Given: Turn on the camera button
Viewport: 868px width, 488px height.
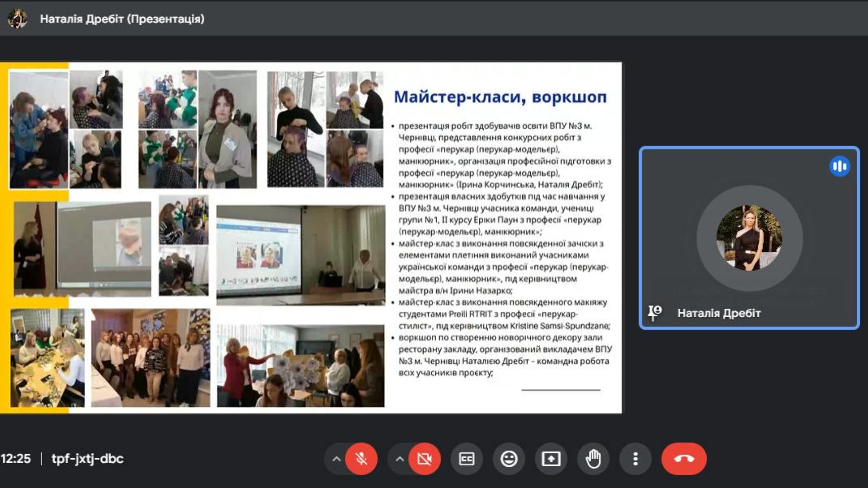Looking at the screenshot, I should (x=425, y=459).
